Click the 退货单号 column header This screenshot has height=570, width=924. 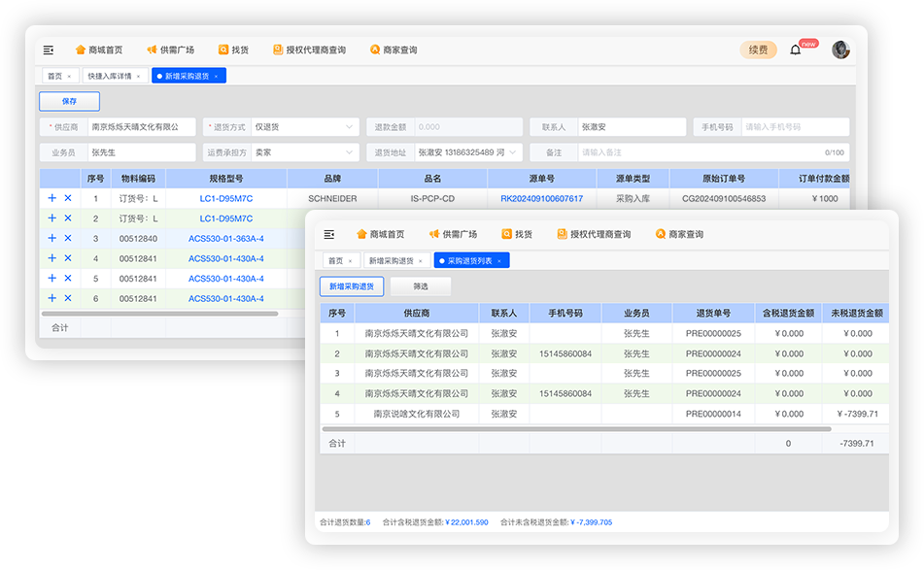point(713,314)
